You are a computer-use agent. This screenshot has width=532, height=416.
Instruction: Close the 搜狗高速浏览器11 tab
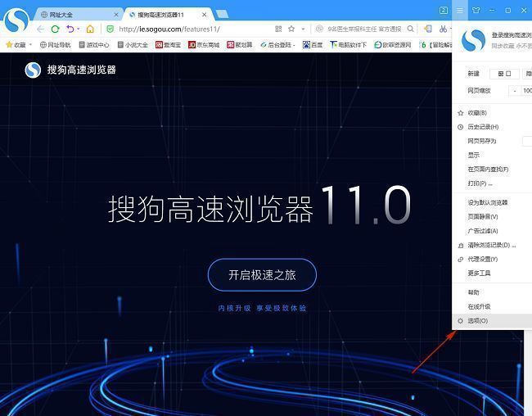(204, 15)
